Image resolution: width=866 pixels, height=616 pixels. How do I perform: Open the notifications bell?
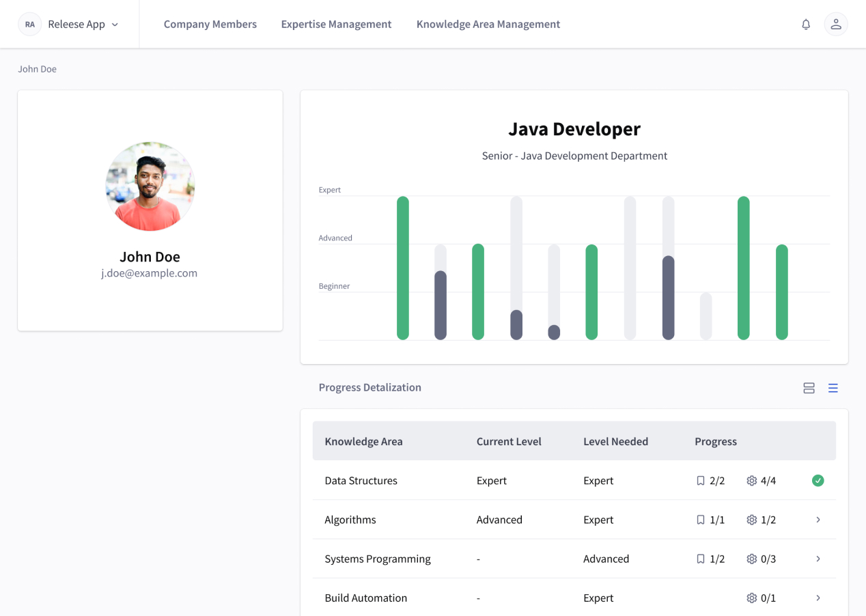(806, 25)
